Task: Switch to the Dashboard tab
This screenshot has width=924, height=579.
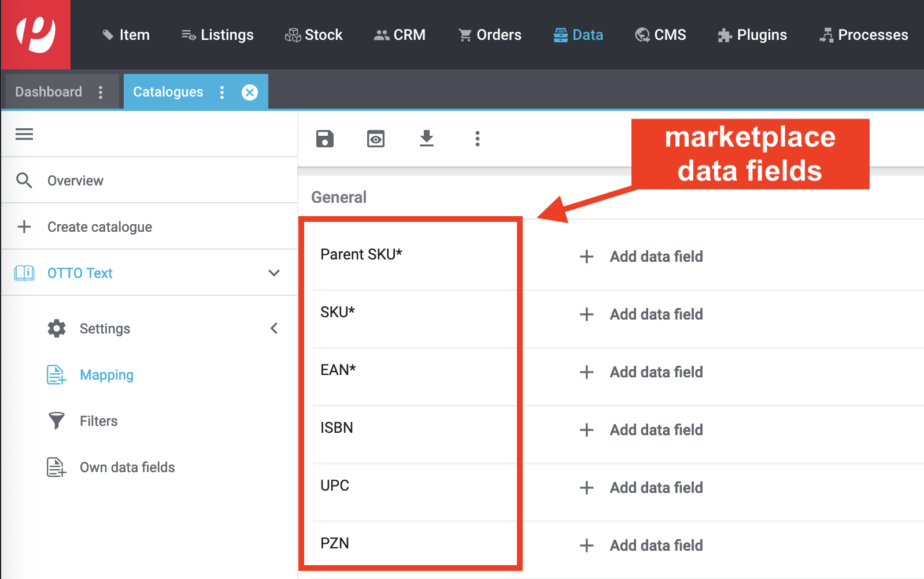Action: (x=49, y=92)
